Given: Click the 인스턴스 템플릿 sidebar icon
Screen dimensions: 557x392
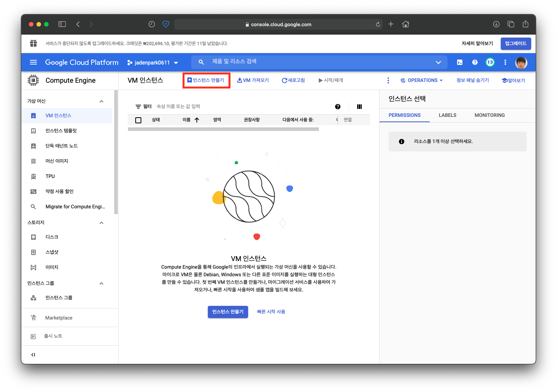Looking at the screenshot, I should 33,131.
